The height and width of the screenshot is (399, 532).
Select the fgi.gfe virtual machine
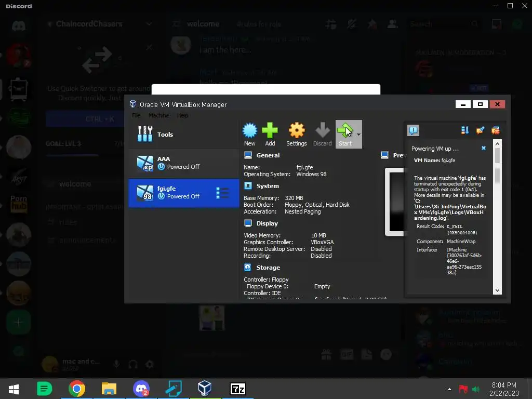183,193
